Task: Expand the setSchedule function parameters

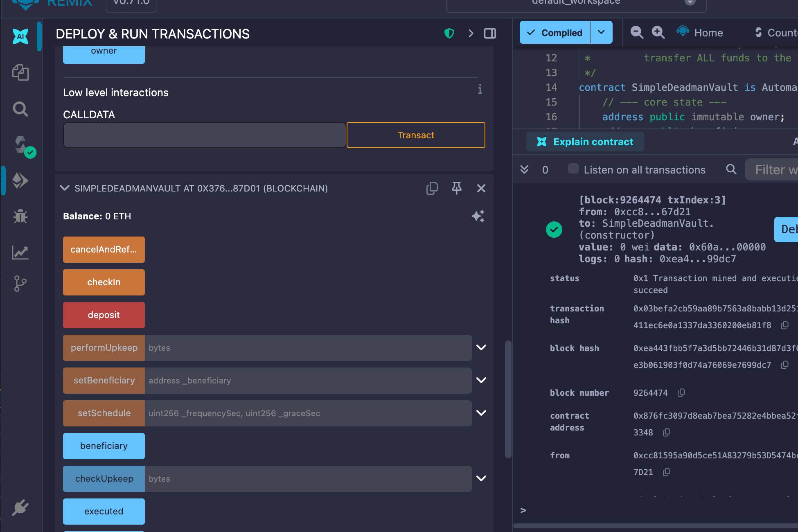Action: (481, 413)
